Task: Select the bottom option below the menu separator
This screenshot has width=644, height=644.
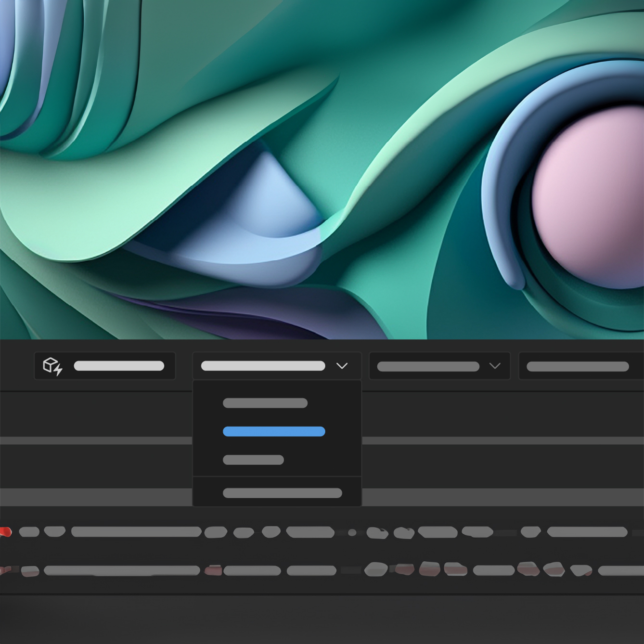Action: pyautogui.click(x=283, y=493)
